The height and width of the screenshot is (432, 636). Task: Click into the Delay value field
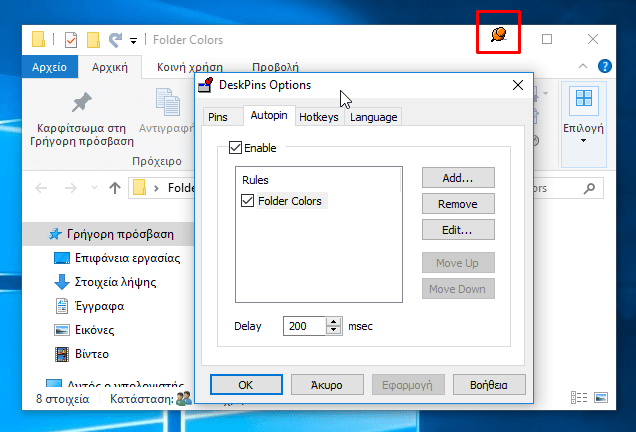(304, 326)
